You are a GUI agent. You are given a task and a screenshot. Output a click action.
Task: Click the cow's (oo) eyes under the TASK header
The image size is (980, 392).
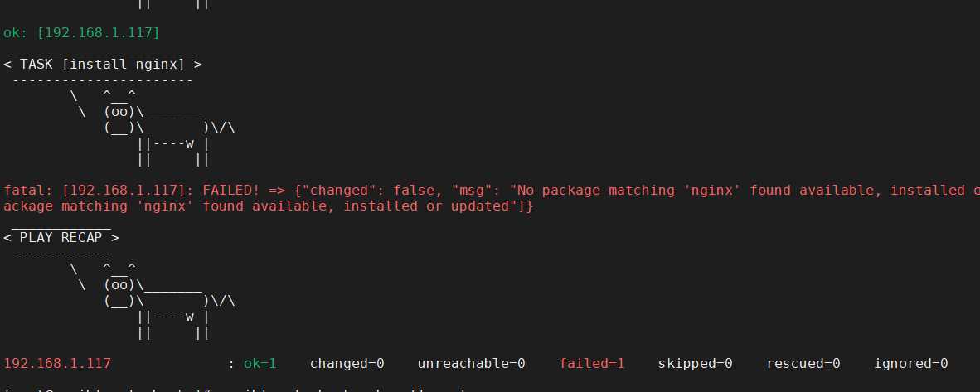coord(119,113)
